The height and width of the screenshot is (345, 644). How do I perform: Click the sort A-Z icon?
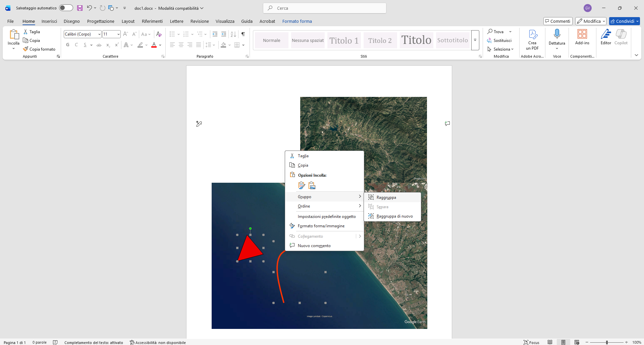tap(233, 34)
